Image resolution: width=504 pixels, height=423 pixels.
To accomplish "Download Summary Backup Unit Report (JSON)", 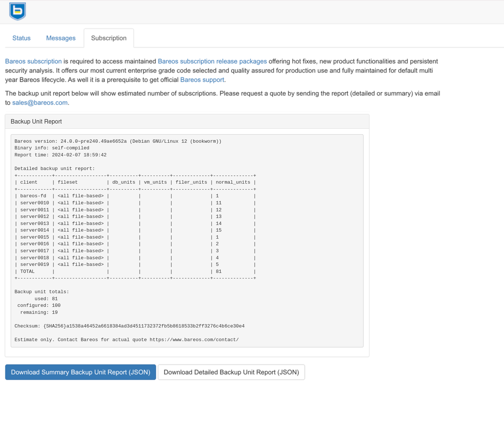I will point(80,372).
